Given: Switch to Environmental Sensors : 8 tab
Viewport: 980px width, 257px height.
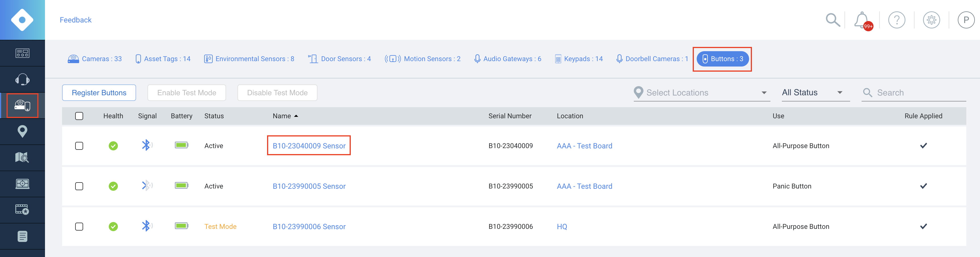Looking at the screenshot, I should point(249,59).
